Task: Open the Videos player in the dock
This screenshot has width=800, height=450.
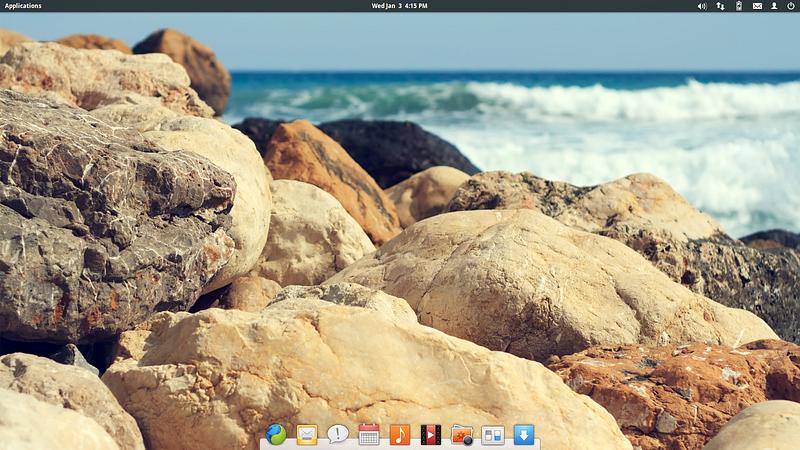Action: [x=430, y=434]
